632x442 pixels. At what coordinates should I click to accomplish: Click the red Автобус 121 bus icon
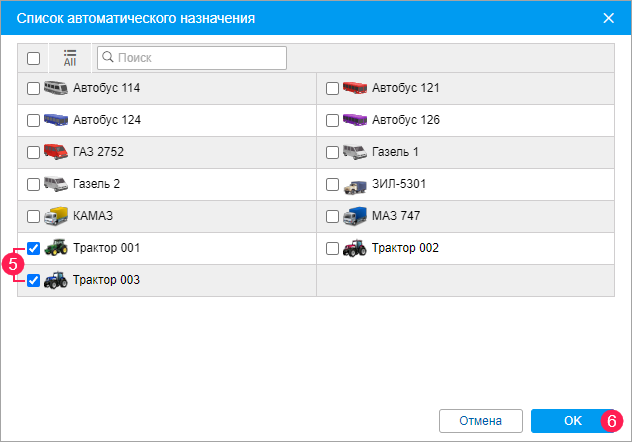[355, 88]
